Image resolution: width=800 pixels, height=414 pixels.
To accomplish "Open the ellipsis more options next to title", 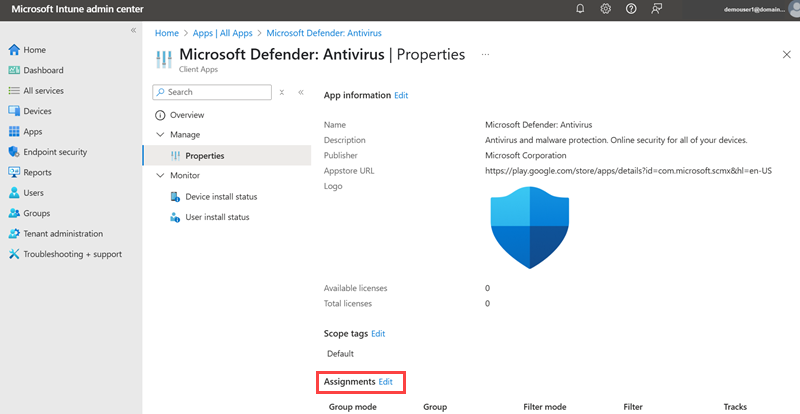I will (485, 54).
